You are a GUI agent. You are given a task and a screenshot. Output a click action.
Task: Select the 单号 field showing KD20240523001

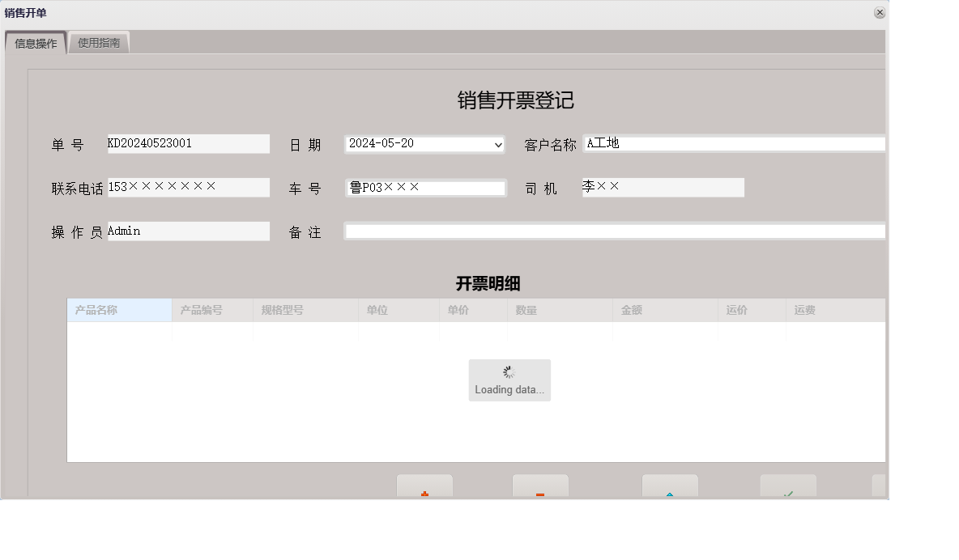tap(188, 143)
